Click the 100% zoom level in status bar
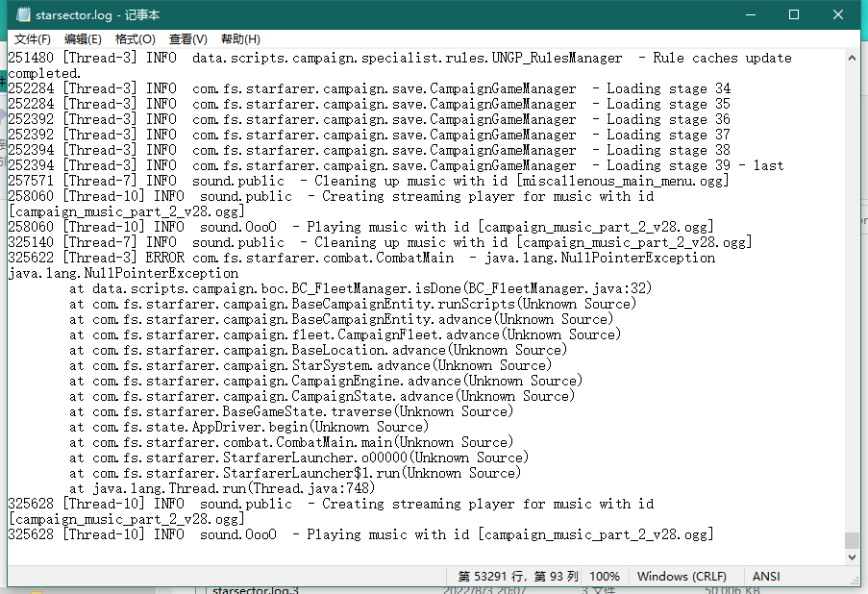The width and height of the screenshot is (868, 594). pos(605,577)
